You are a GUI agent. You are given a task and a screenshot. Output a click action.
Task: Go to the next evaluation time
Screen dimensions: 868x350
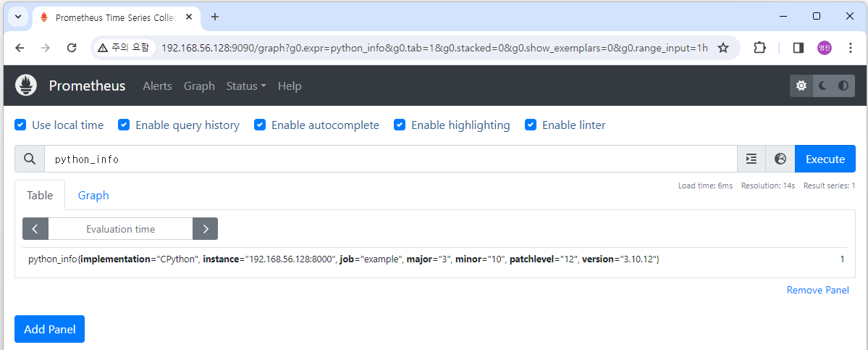tap(206, 229)
